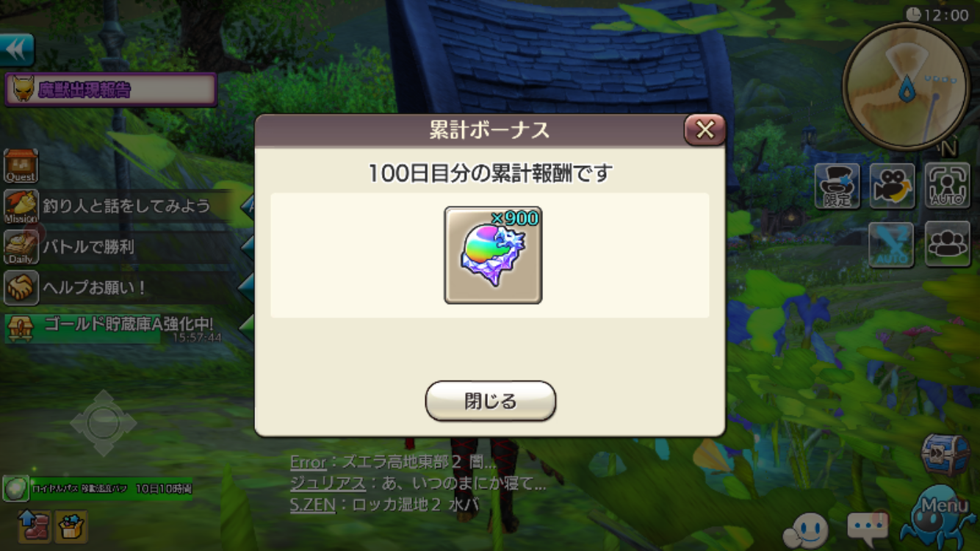Select the rainbow gem reward item ×900
The image size is (980, 551).
(x=493, y=255)
